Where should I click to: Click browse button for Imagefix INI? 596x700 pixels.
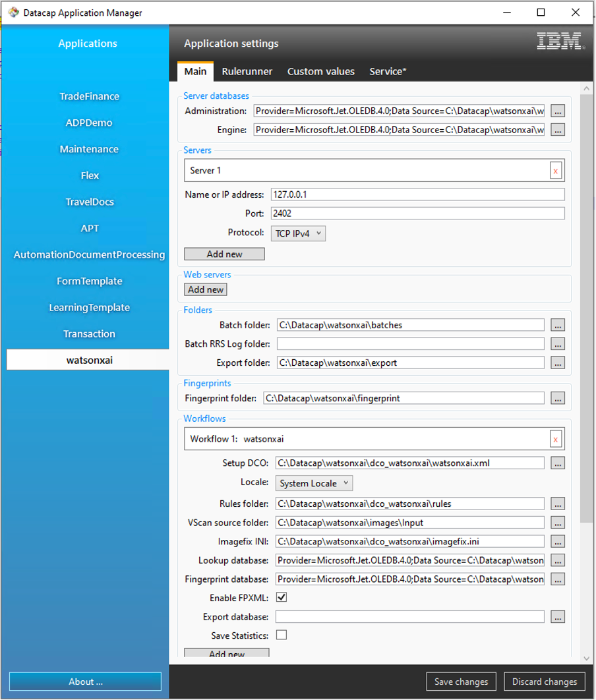pyautogui.click(x=558, y=541)
